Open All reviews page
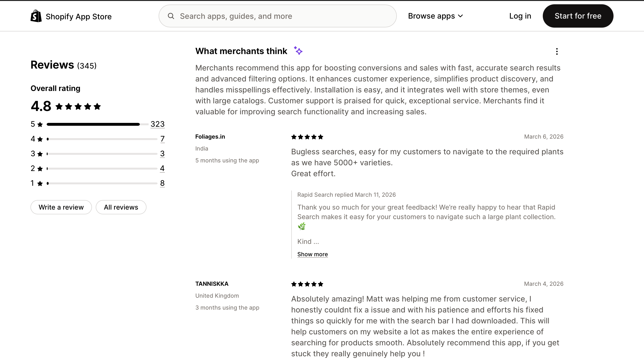Screen dimensions: 644x362 pos(121,207)
